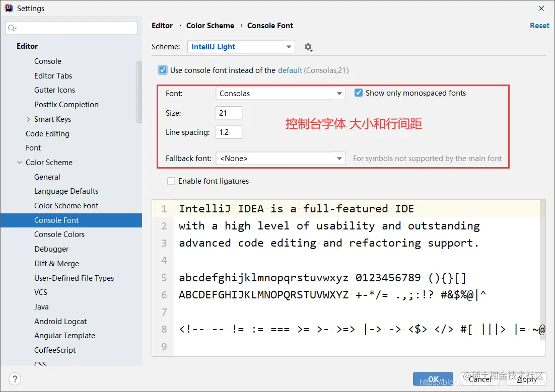555x392 pixels.
Task: Select CoffeeScript settings item
Action: click(x=55, y=350)
